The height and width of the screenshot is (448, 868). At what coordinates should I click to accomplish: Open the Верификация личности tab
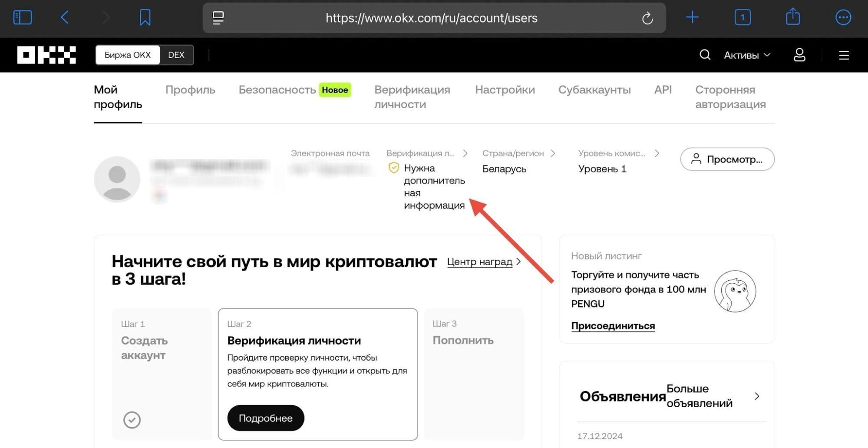pos(412,97)
